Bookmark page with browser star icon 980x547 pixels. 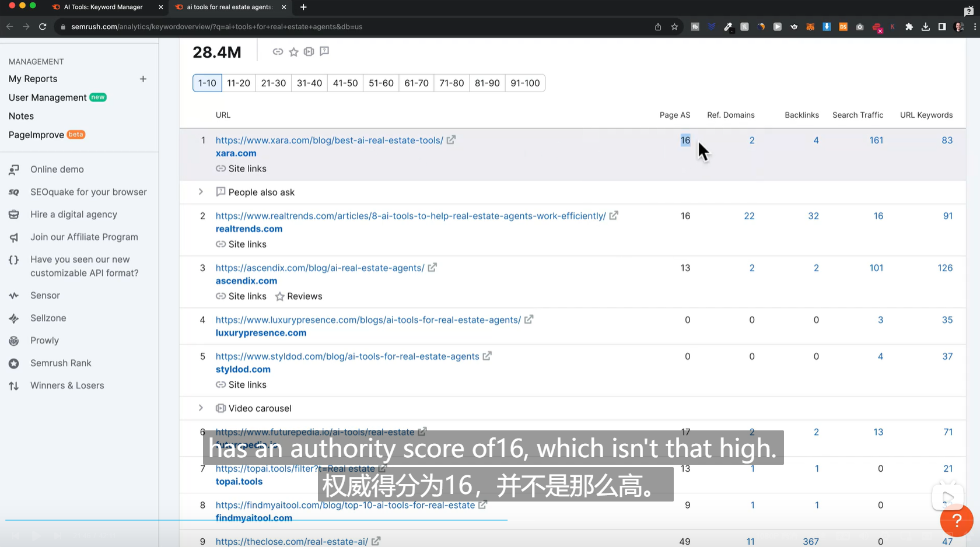[x=674, y=27]
